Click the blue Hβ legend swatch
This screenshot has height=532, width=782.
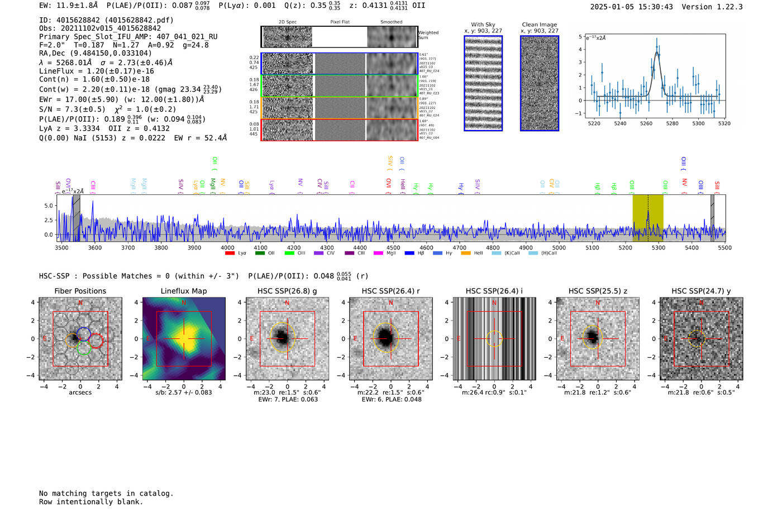(409, 253)
